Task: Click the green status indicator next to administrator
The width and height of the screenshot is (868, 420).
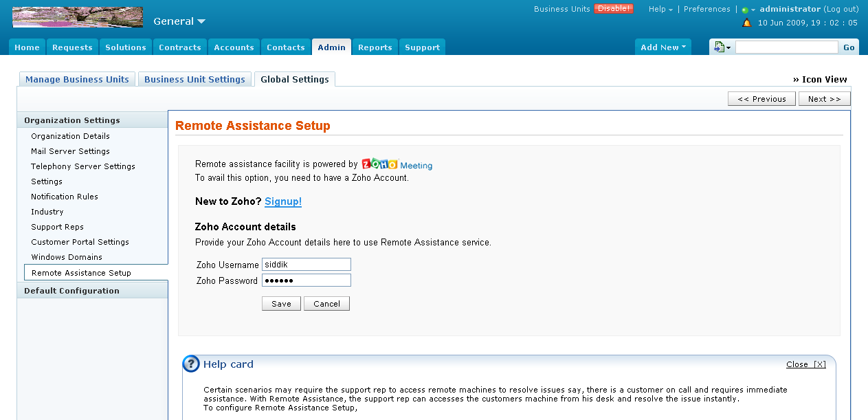Action: [x=744, y=10]
